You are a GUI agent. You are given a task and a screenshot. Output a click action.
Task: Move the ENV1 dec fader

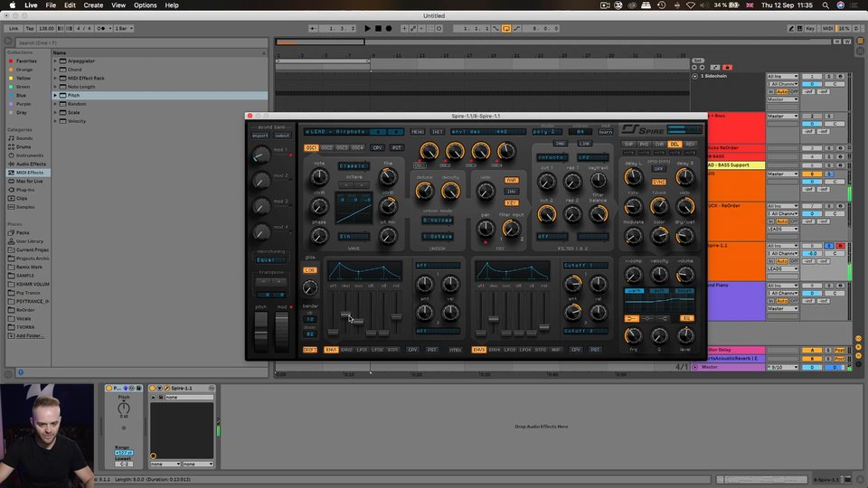click(x=345, y=314)
